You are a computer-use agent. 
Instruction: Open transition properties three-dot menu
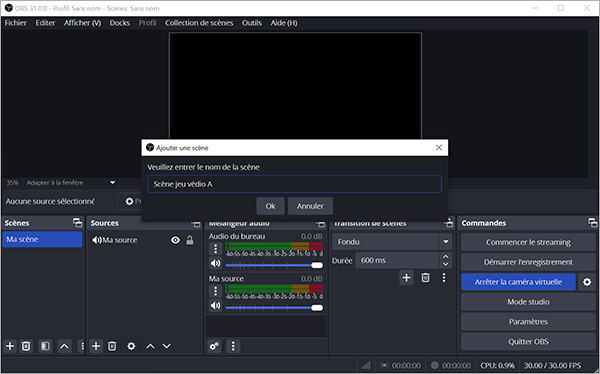click(444, 278)
